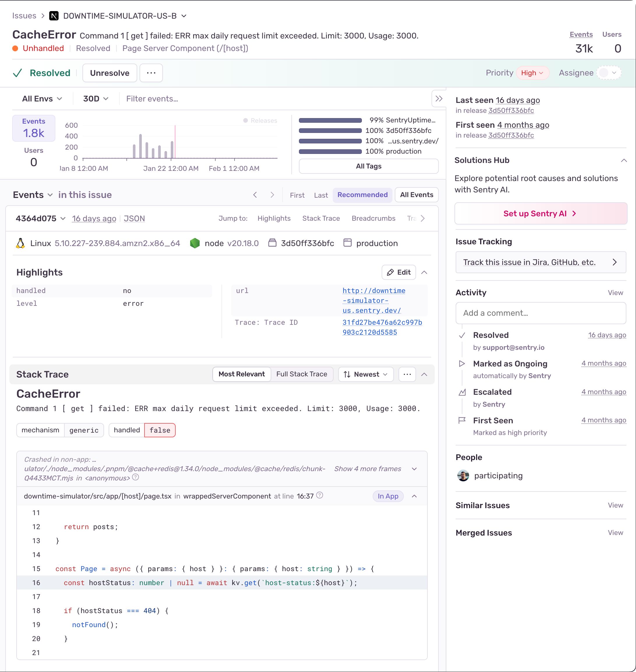
Task: Open the High priority dropdown
Action: 532,73
